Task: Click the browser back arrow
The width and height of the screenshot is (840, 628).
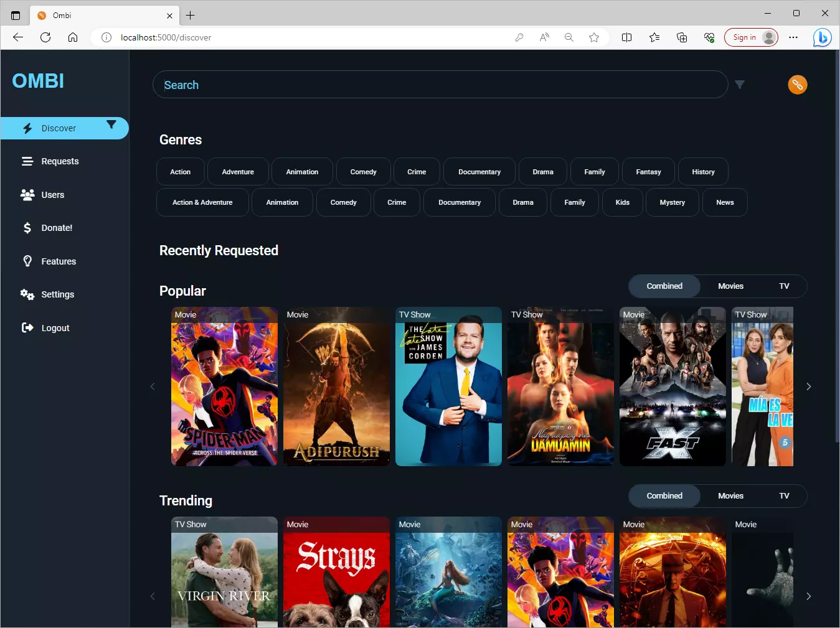Action: point(18,37)
